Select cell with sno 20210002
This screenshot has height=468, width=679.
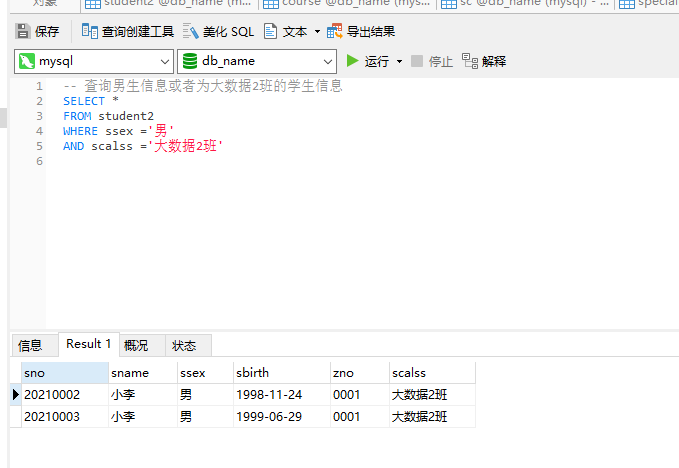[65, 395]
